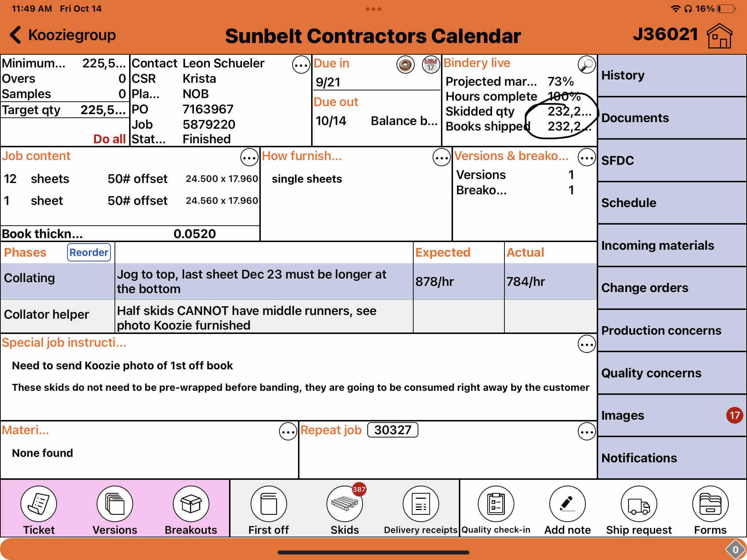Open Versions & breakouts ellipsis menu
Image resolution: width=747 pixels, height=560 pixels.
click(x=587, y=157)
